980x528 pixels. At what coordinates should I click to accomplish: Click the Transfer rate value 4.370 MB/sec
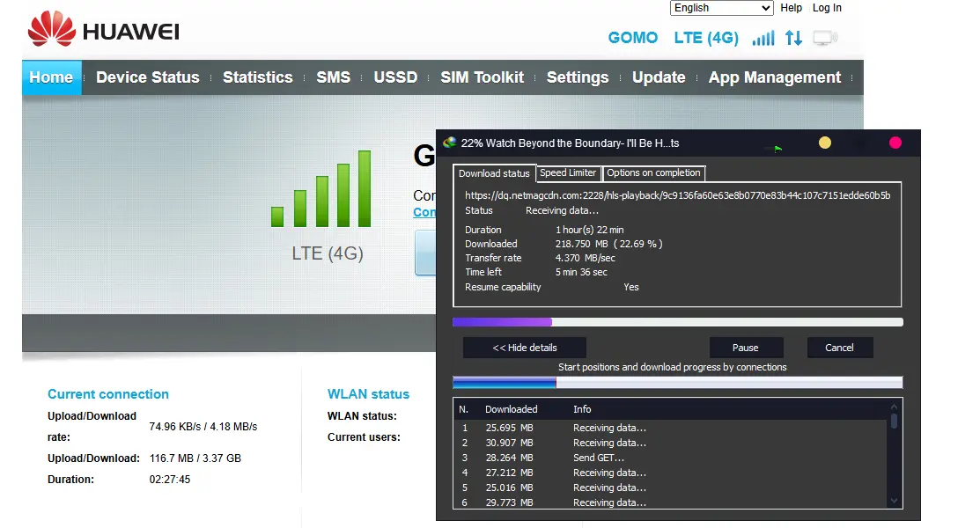(x=585, y=258)
